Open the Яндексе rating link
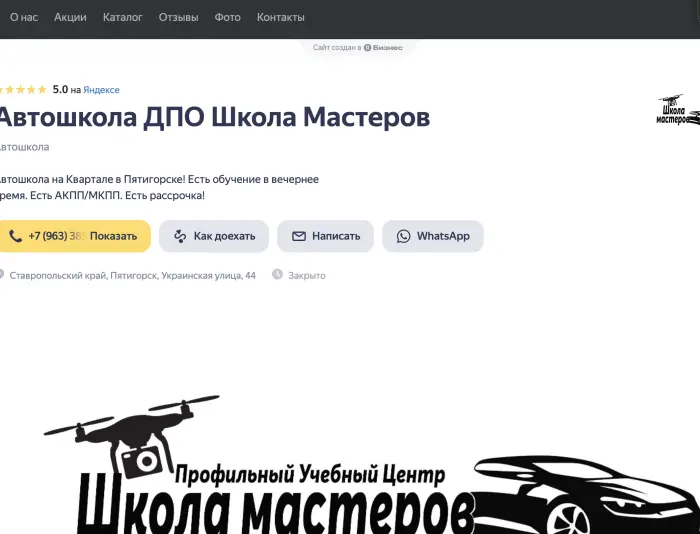The width and height of the screenshot is (700, 534). click(101, 90)
